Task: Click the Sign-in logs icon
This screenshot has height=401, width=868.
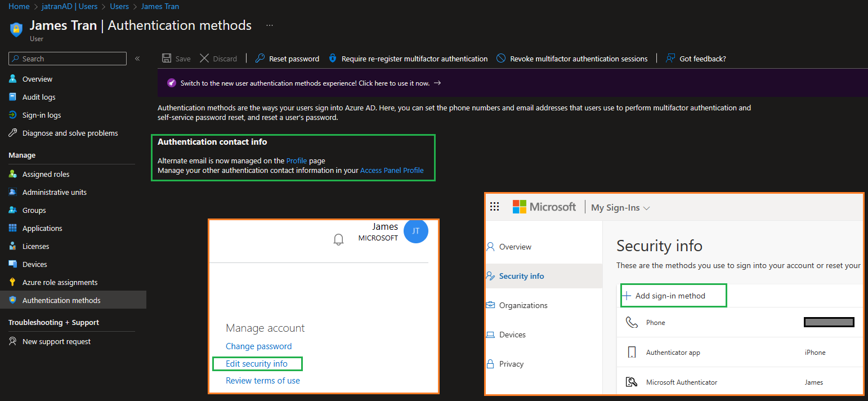Action: 13,115
